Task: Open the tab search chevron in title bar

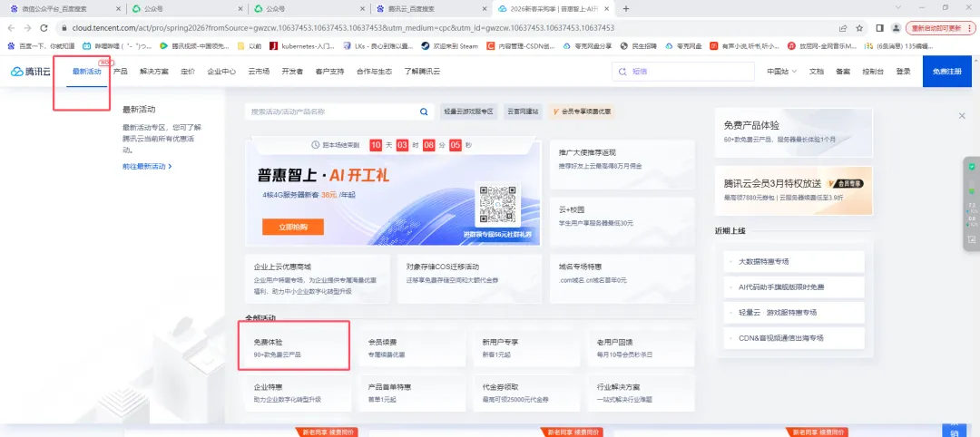Action: 898,8
